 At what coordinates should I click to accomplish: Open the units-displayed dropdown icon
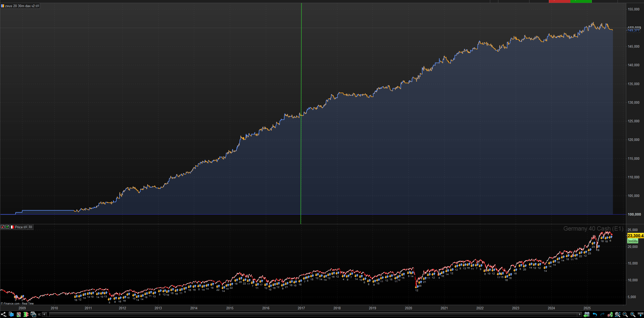(640, 314)
